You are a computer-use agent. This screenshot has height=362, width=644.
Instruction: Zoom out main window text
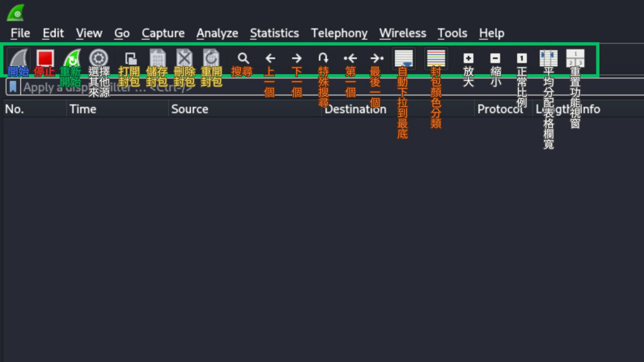[x=495, y=58]
